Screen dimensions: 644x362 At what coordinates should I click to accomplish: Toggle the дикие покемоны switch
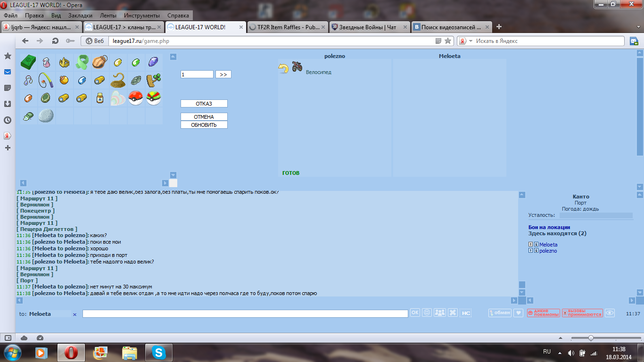coord(543,313)
